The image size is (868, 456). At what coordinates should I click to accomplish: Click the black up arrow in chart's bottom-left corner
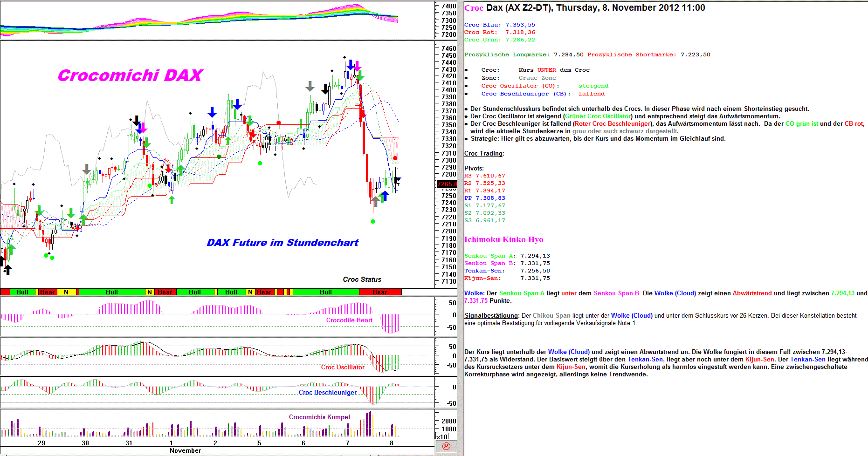[7, 270]
